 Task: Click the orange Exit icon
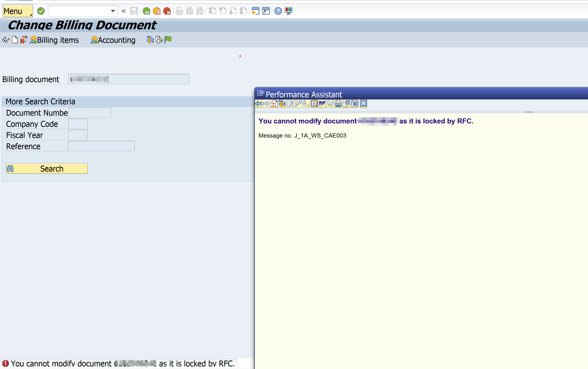157,11
